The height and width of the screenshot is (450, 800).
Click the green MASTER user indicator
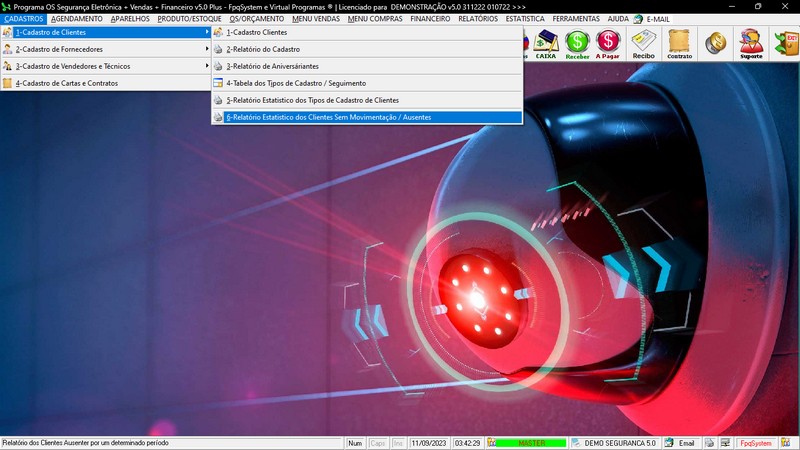point(530,443)
